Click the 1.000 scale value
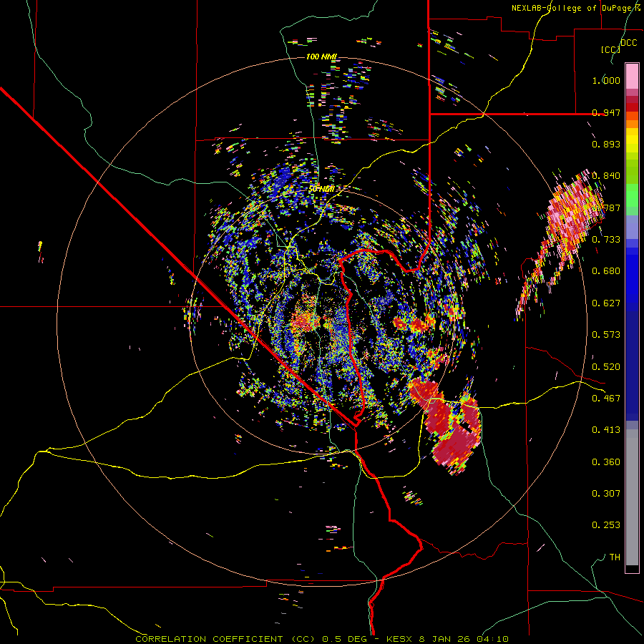This screenshot has height=644, width=644. pos(606,80)
